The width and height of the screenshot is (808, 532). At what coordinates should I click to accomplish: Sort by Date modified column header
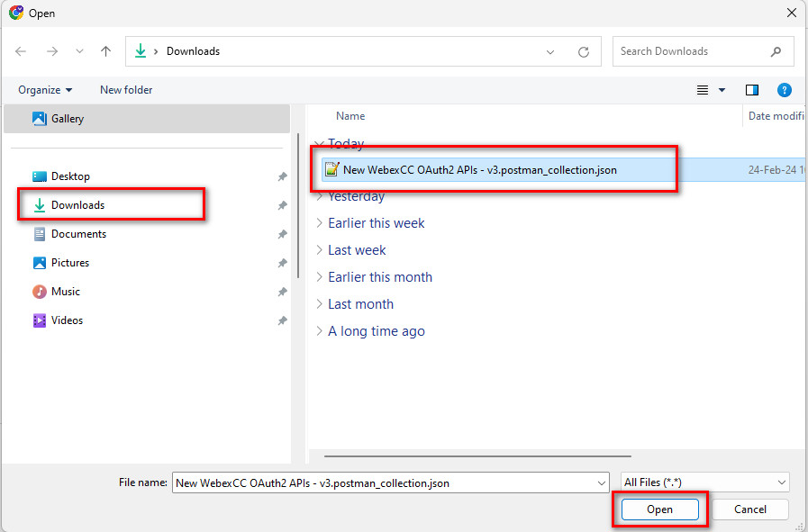pyautogui.click(x=776, y=116)
